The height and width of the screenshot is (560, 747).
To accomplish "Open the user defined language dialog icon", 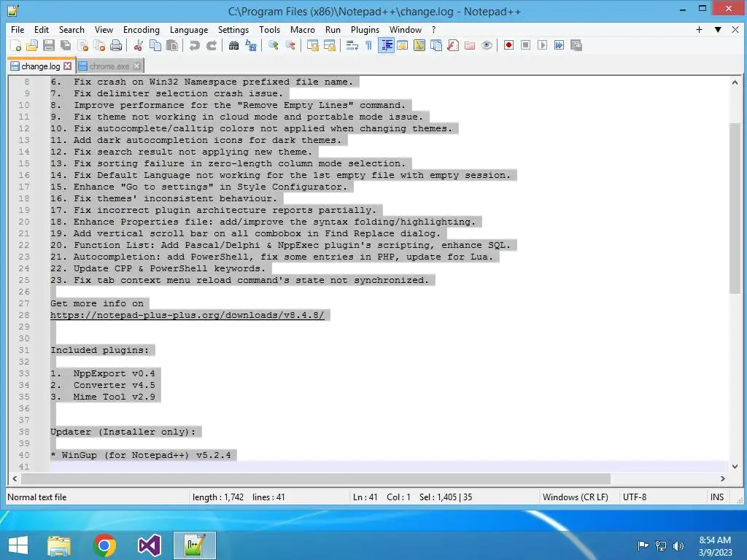I will (403, 45).
